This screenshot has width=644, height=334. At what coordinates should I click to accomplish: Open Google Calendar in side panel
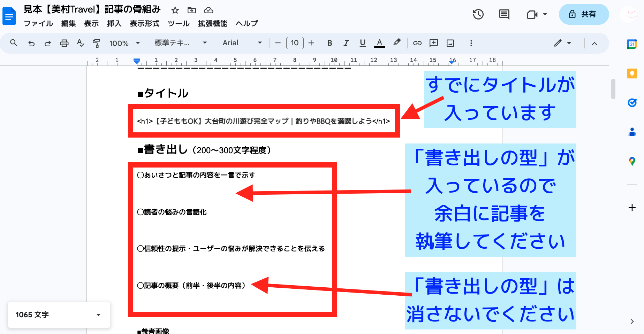632,44
